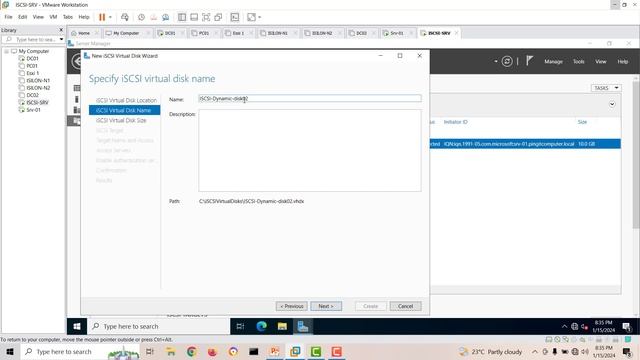Select the 10.0 GB iSCSI disk row

click(x=525, y=144)
